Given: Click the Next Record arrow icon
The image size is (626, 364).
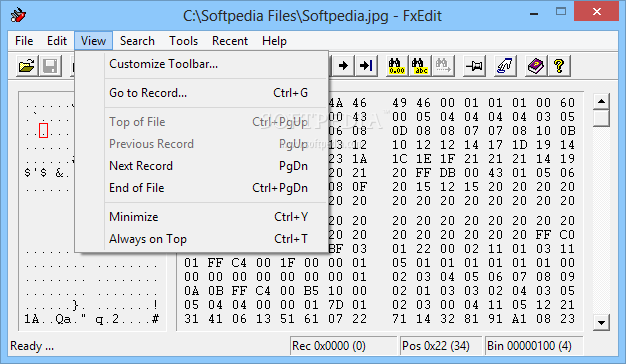Looking at the screenshot, I should click(x=343, y=65).
